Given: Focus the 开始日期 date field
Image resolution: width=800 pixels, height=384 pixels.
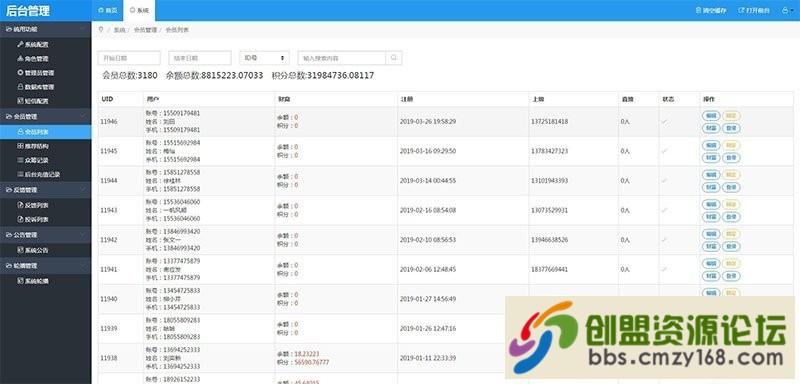Looking at the screenshot, I should (x=129, y=58).
